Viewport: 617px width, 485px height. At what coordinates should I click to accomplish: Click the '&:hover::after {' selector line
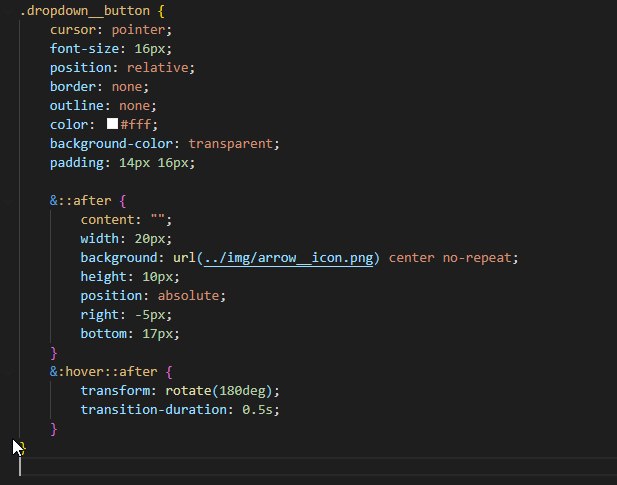click(111, 372)
